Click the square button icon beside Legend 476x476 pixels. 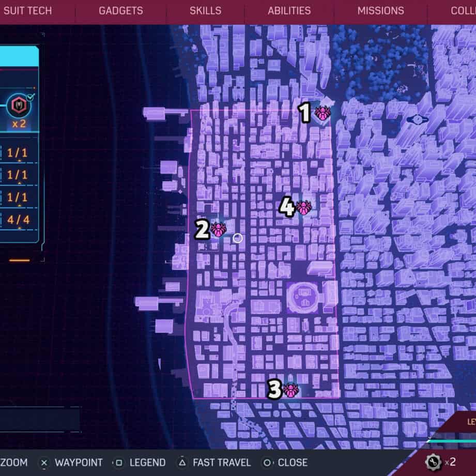coord(119,463)
